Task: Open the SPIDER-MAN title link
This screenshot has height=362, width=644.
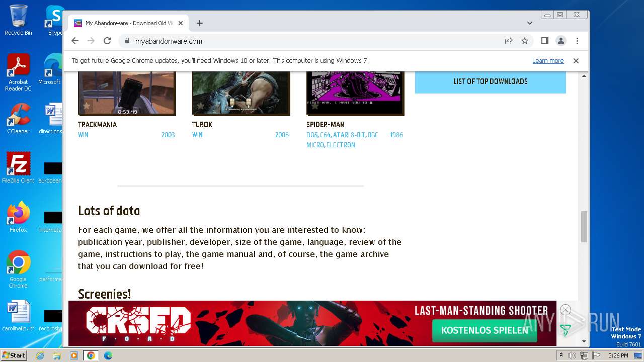Action: pyautogui.click(x=325, y=125)
